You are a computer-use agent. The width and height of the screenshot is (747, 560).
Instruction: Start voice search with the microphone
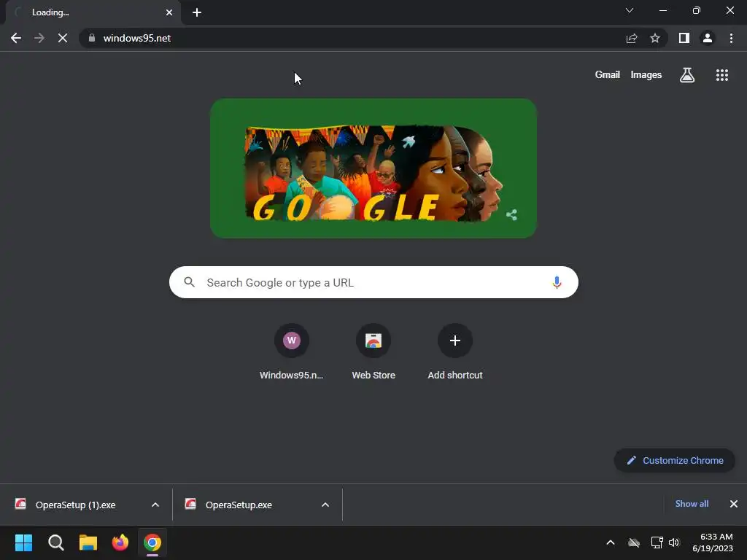click(557, 282)
